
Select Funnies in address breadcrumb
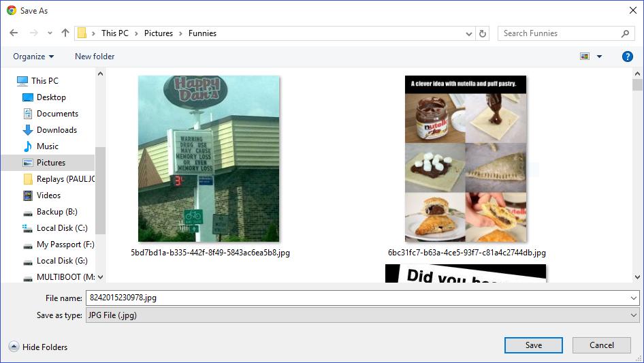tap(202, 33)
